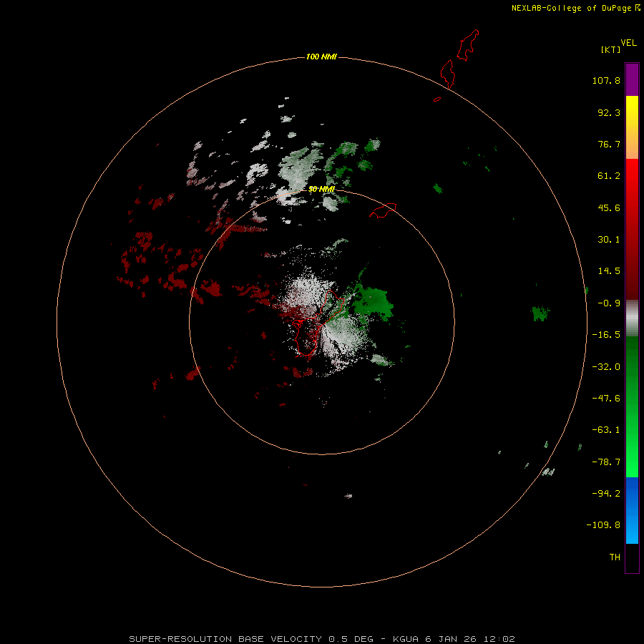Click the -109.8 legend value
The image size is (644, 644).
(x=603, y=525)
